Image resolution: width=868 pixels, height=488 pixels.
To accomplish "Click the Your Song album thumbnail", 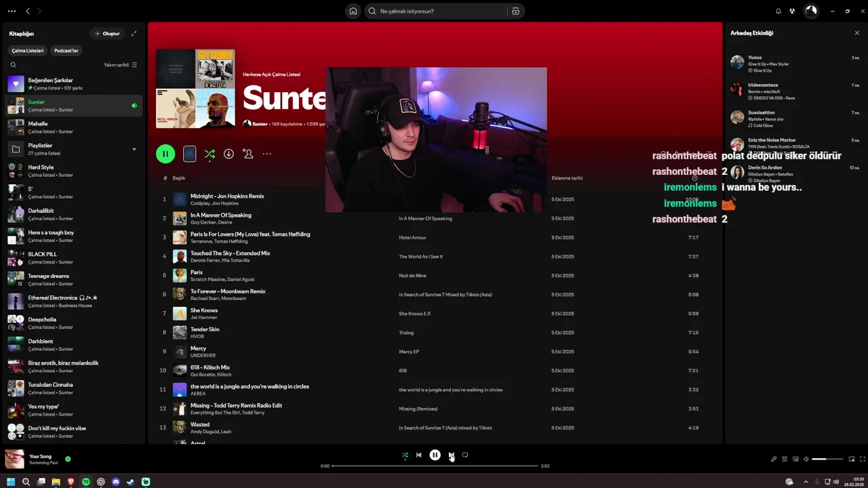I will pyautogui.click(x=14, y=459).
